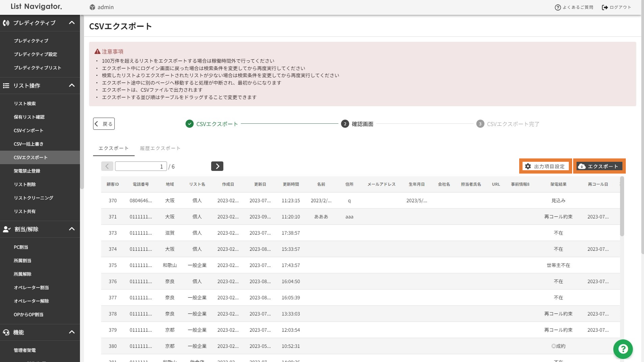Open リストクリーニング from the sidebar

coord(33,198)
